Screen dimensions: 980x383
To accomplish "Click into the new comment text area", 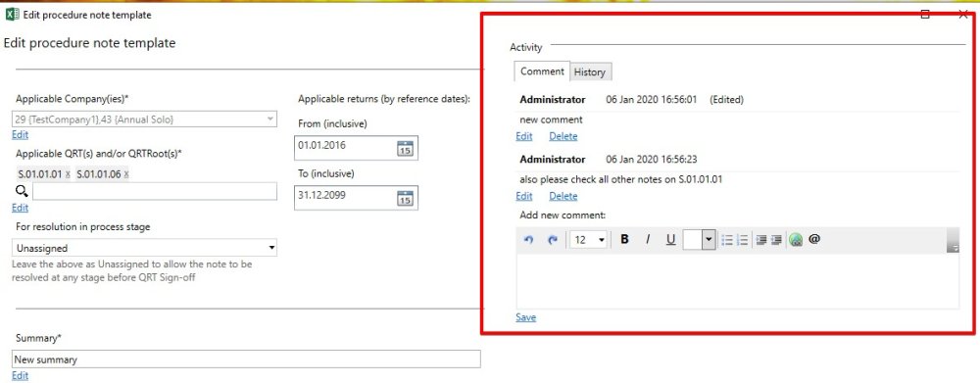I will pyautogui.click(x=738, y=281).
